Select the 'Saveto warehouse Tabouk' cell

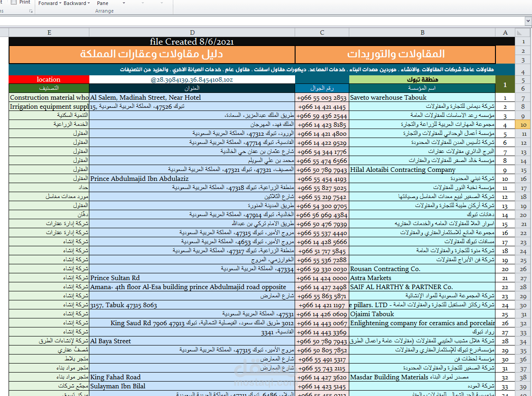coord(422,97)
